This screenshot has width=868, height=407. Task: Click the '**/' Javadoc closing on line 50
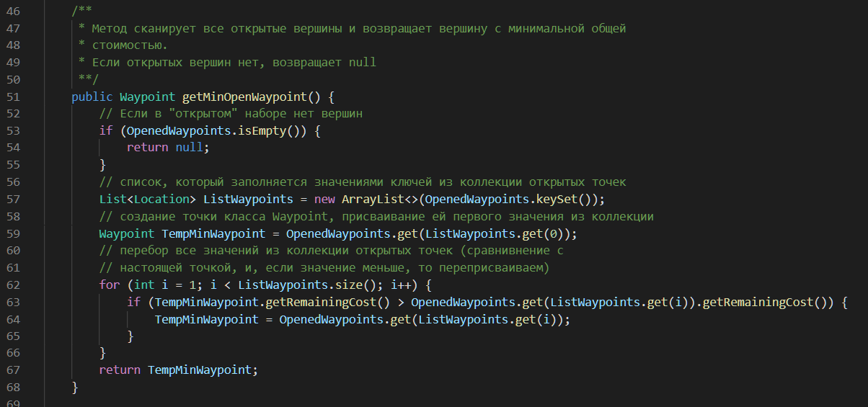(89, 79)
